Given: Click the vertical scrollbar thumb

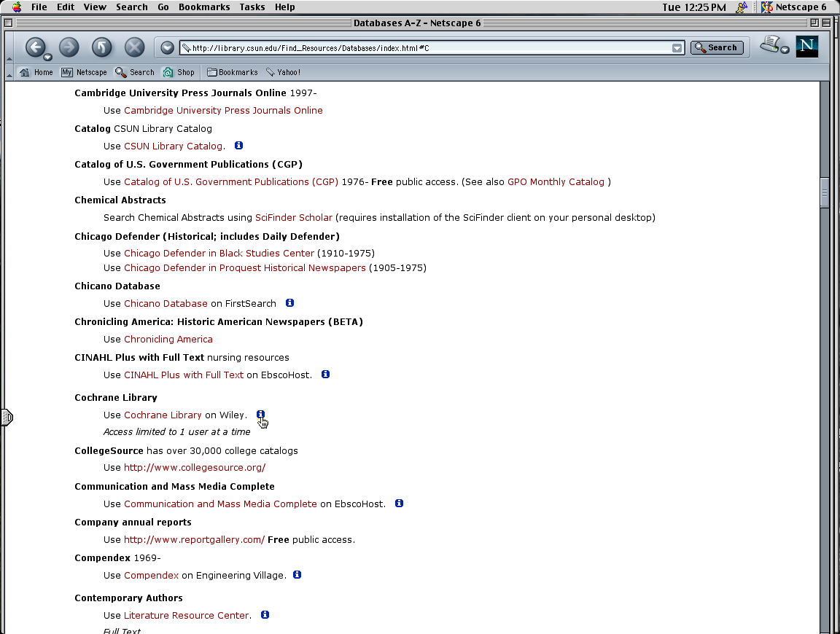Looking at the screenshot, I should click(825, 192).
